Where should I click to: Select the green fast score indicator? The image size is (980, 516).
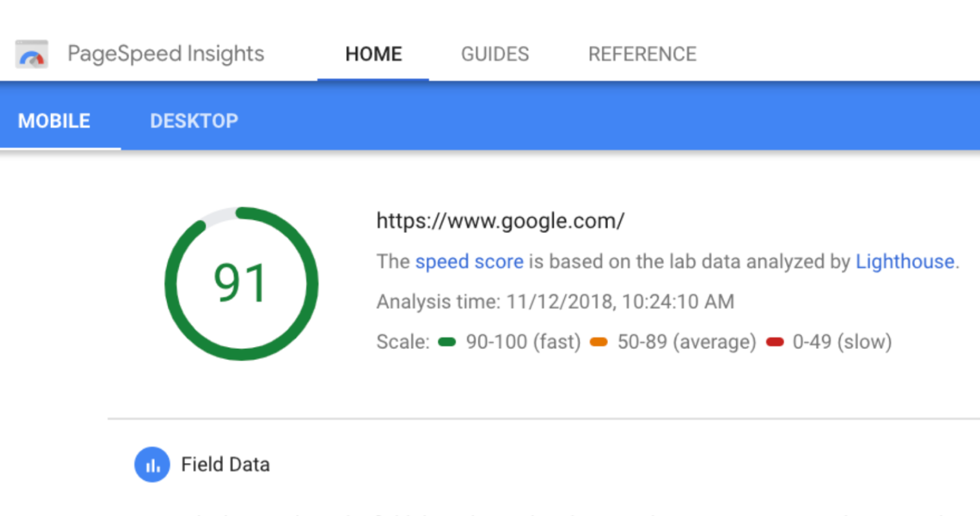(x=446, y=342)
